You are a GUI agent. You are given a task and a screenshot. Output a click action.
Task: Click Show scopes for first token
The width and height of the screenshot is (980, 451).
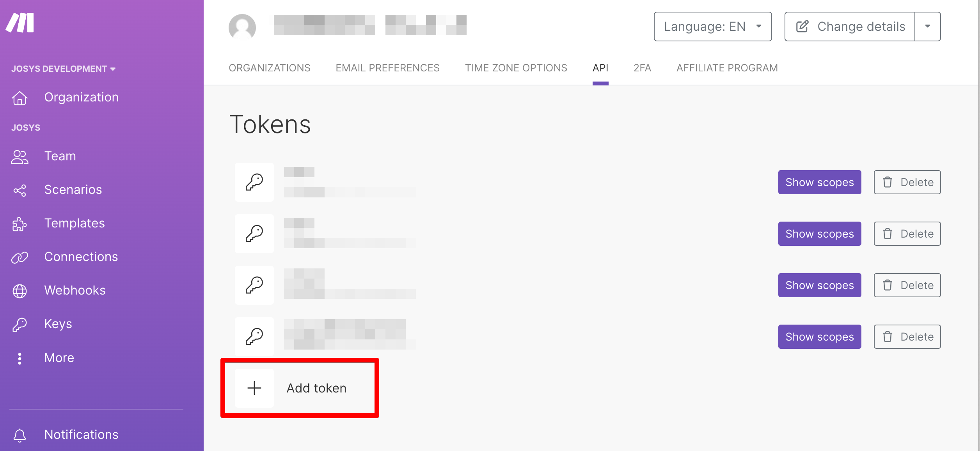[x=819, y=182]
